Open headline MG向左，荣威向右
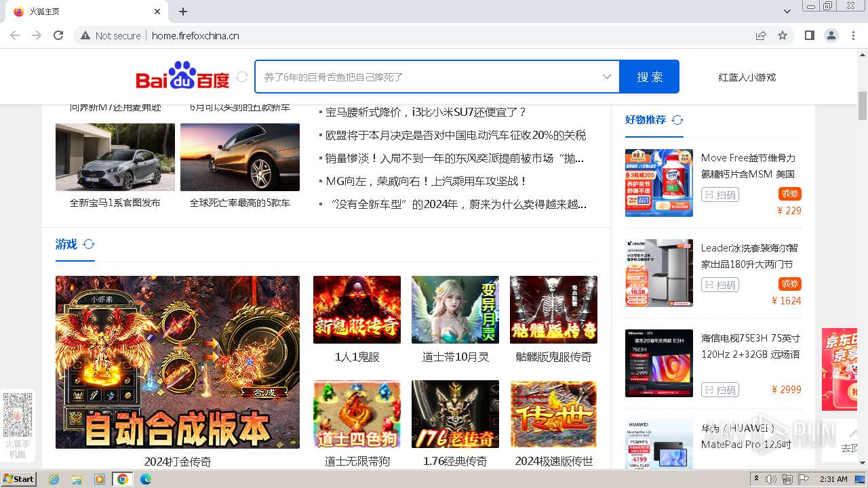This screenshot has height=488, width=868. pyautogui.click(x=427, y=182)
